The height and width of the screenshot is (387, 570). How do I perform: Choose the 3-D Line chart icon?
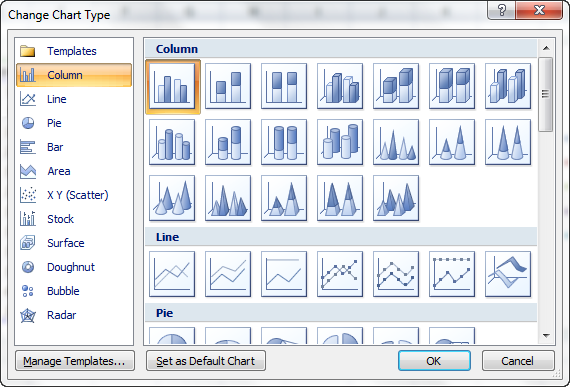click(x=508, y=274)
